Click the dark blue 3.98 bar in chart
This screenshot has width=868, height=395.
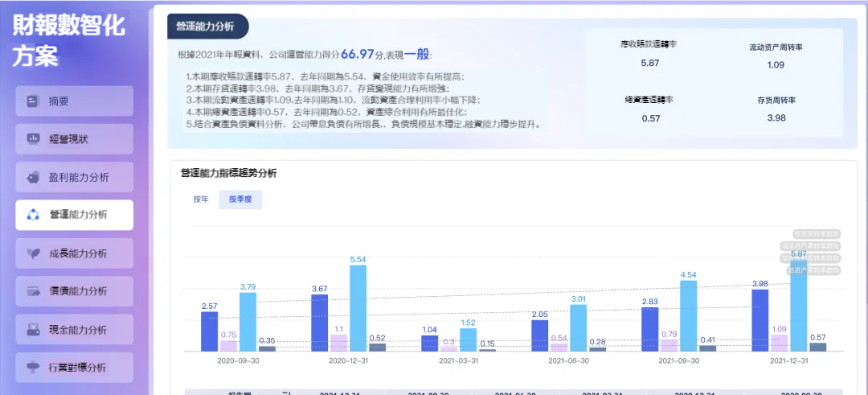pos(760,320)
